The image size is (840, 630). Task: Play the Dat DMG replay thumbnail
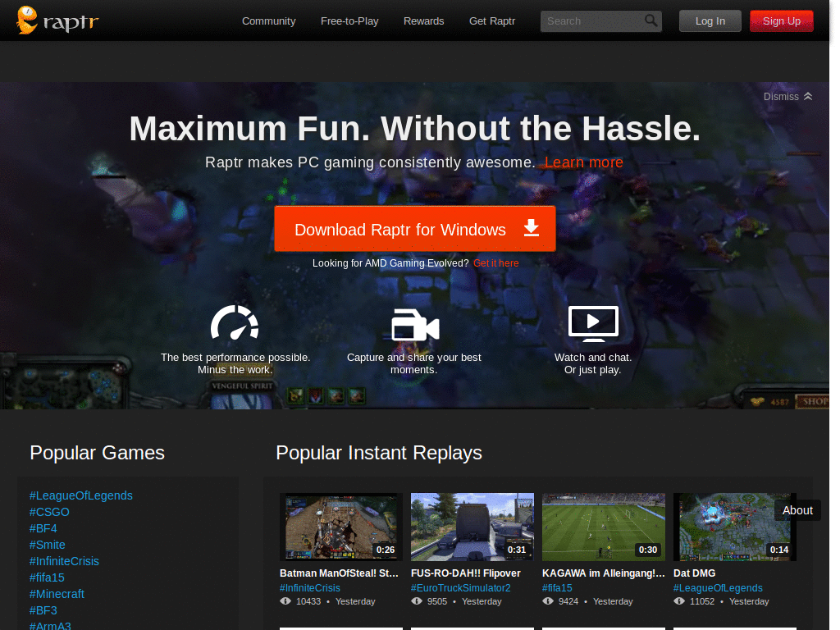click(x=735, y=527)
